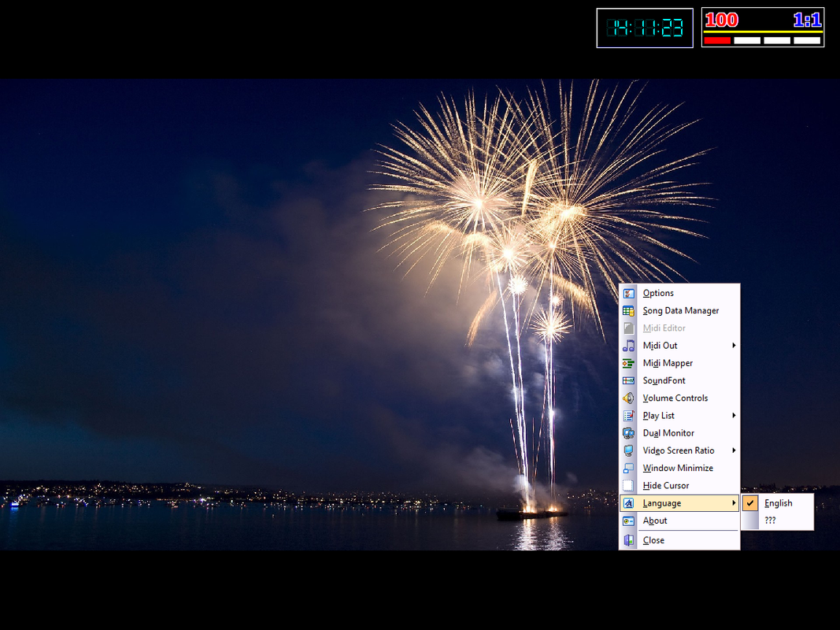Click the digital clock display
The image size is (840, 630).
[645, 28]
